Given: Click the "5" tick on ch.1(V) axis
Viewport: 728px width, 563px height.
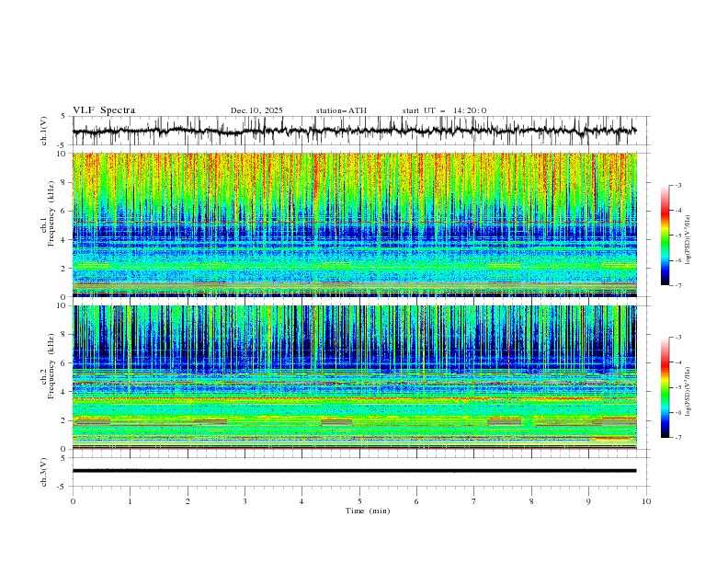Looking at the screenshot, I should click(x=63, y=117).
